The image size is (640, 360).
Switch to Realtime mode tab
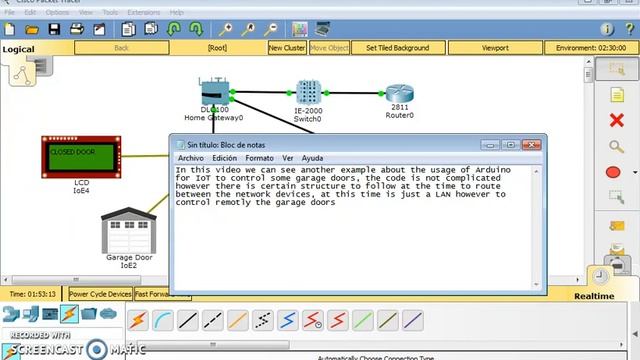coord(594,296)
